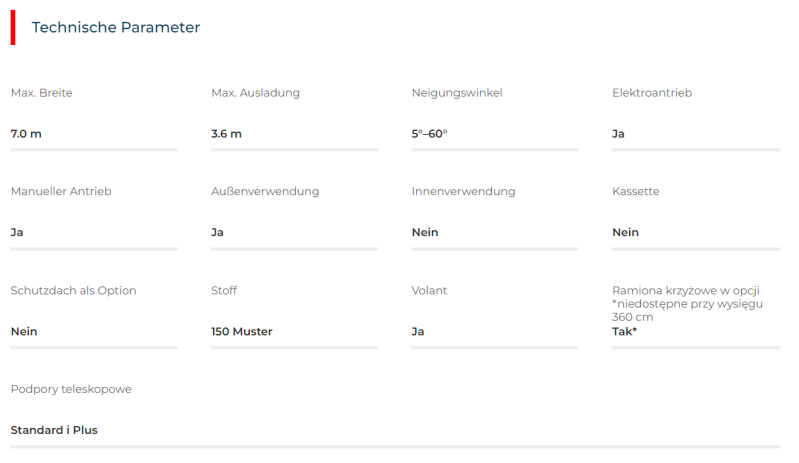Click the Technische Parameter heading
The width and height of the screenshot is (799, 463).
[x=116, y=28]
